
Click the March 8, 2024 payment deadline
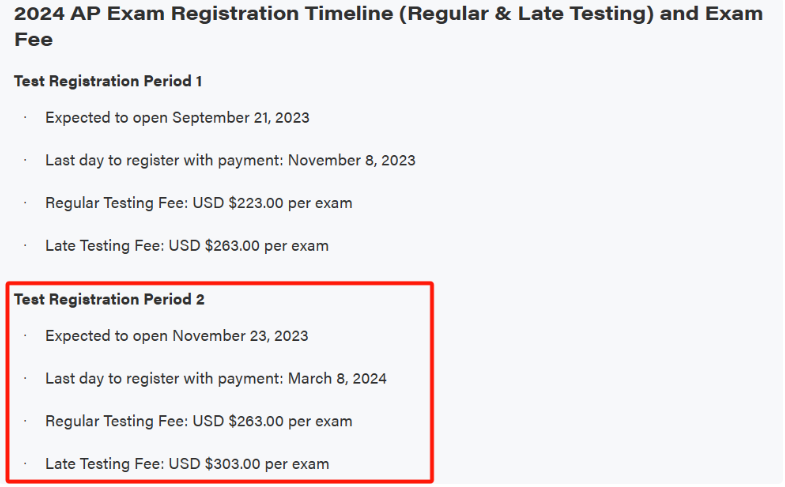[x=337, y=378]
